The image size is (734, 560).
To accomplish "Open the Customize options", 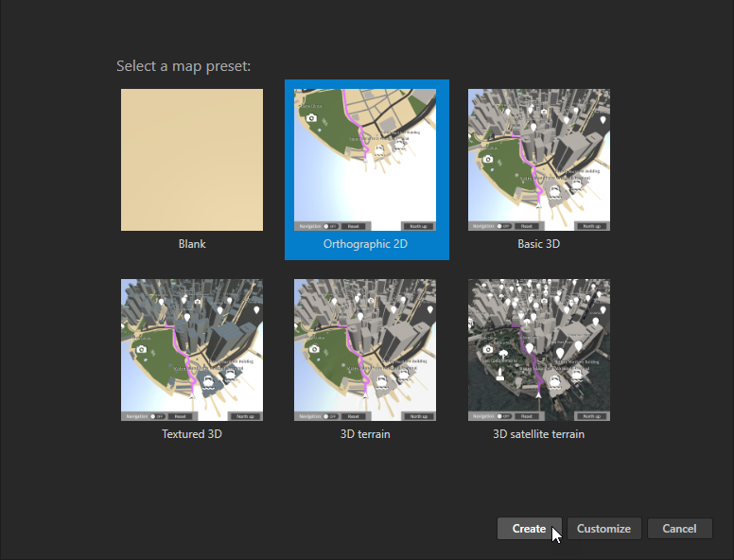I will [x=603, y=529].
